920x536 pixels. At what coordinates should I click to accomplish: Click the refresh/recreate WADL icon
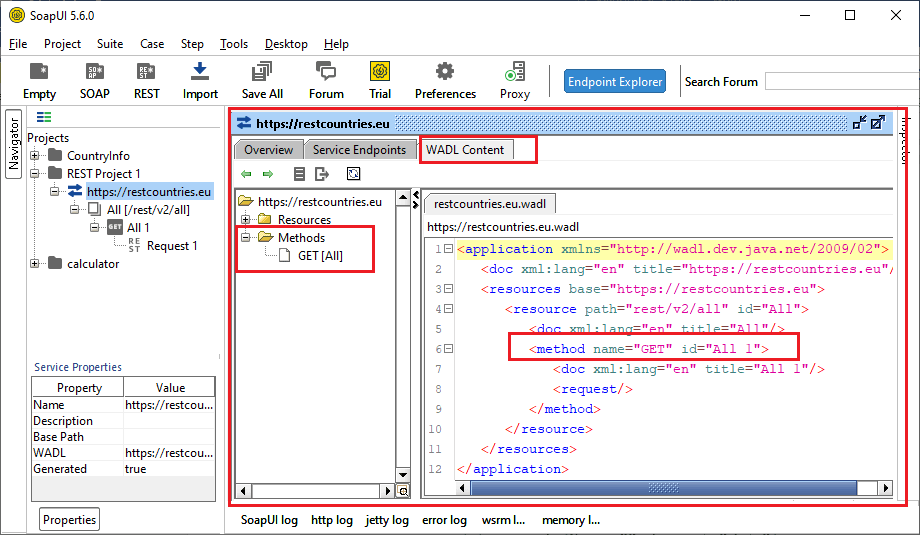point(353,174)
